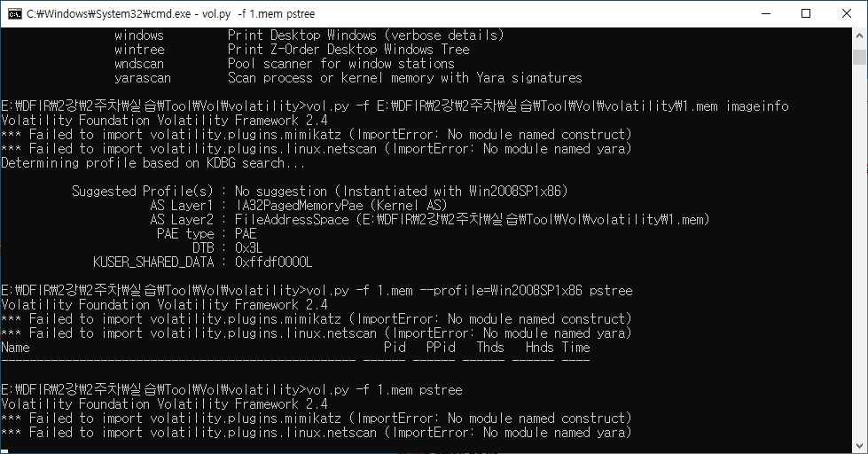The height and width of the screenshot is (454, 868).
Task: Click the PPid column header
Action: (441, 348)
